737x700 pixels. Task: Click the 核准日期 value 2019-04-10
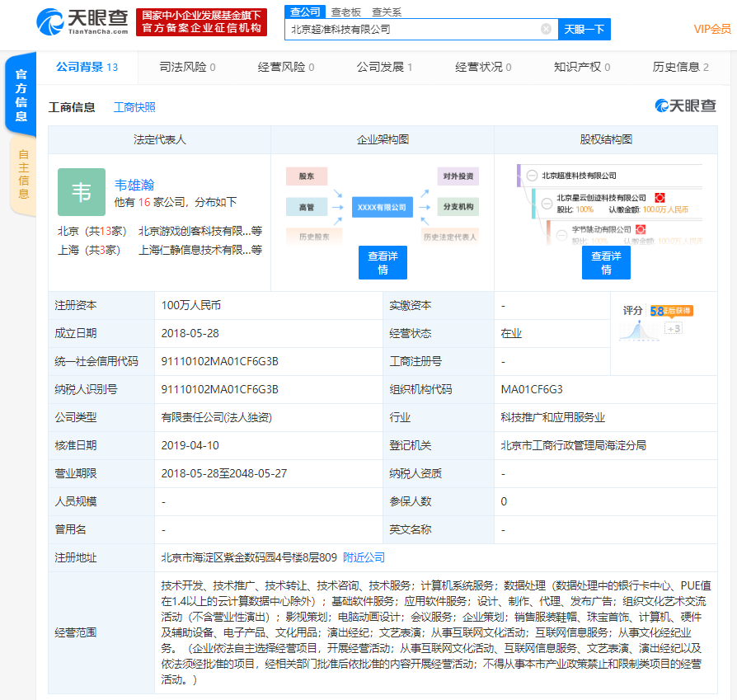[x=190, y=445]
